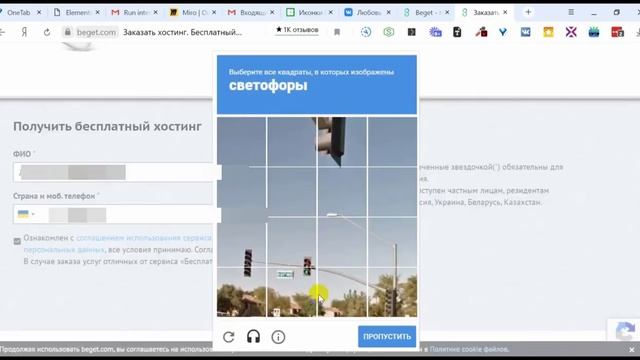Open the соглашением использования сервиса link

tap(144, 238)
